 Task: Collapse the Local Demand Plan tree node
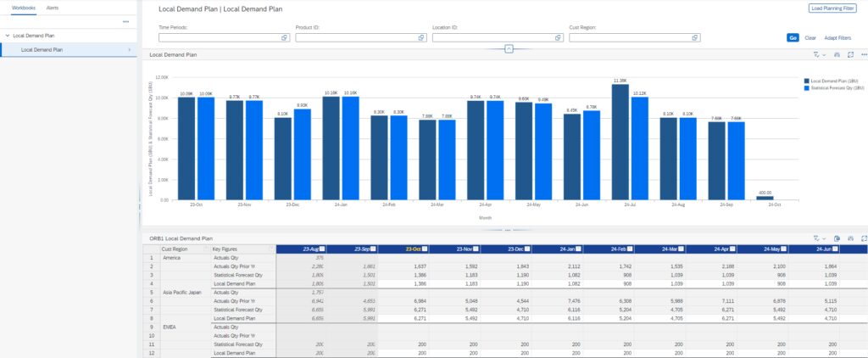pyautogui.click(x=7, y=36)
